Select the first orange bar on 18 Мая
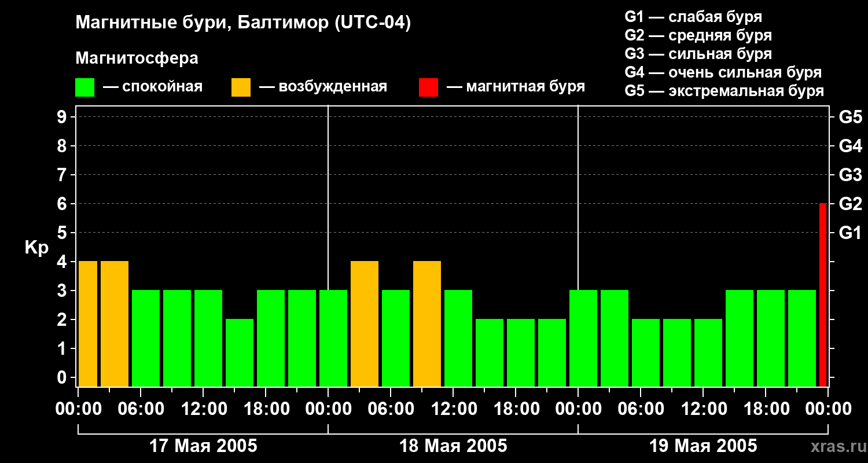The height and width of the screenshot is (463, 868). pyautogui.click(x=365, y=324)
